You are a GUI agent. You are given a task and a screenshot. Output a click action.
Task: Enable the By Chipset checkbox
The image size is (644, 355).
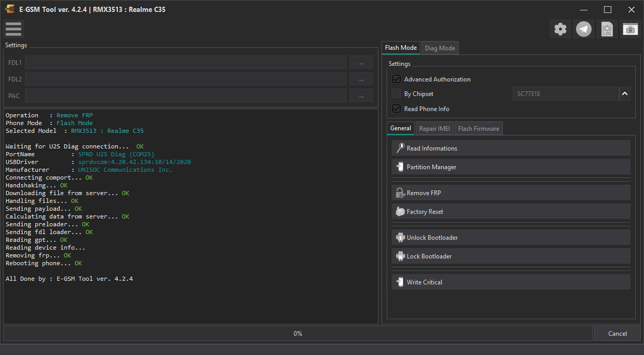396,94
